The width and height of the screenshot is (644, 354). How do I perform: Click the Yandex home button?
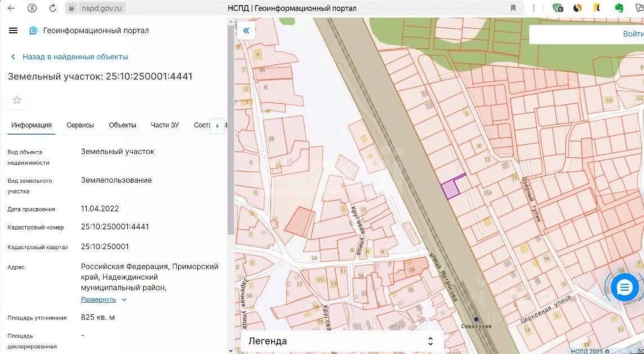point(32,8)
